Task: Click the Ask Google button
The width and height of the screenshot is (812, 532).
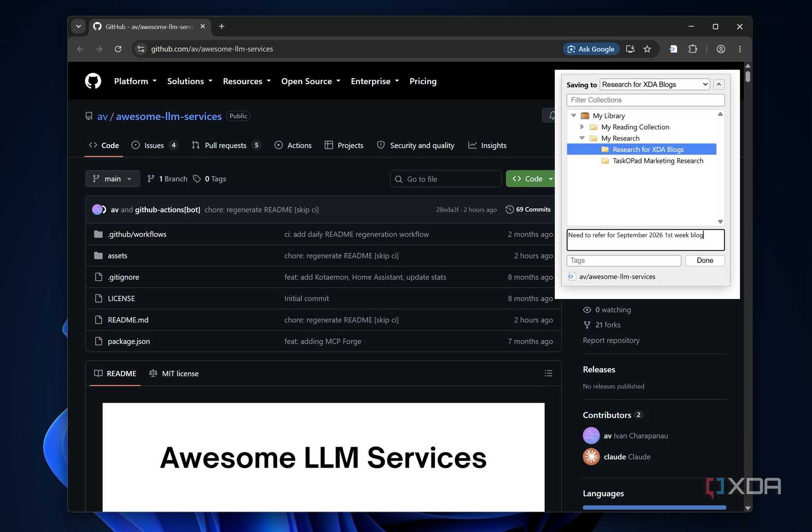Action: pyautogui.click(x=591, y=49)
